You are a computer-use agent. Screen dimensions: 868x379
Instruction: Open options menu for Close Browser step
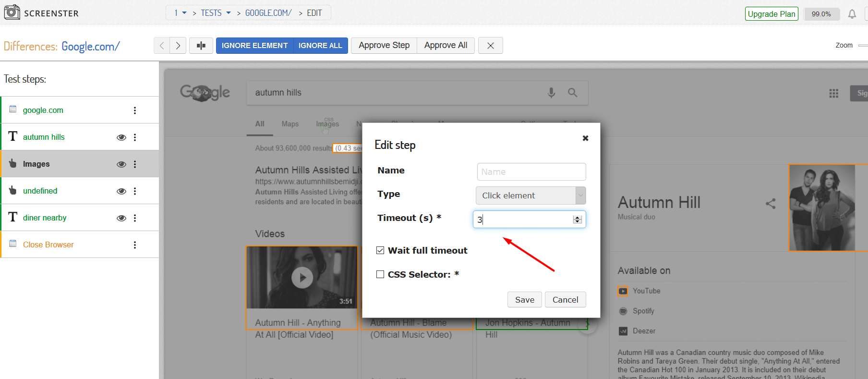tap(135, 245)
